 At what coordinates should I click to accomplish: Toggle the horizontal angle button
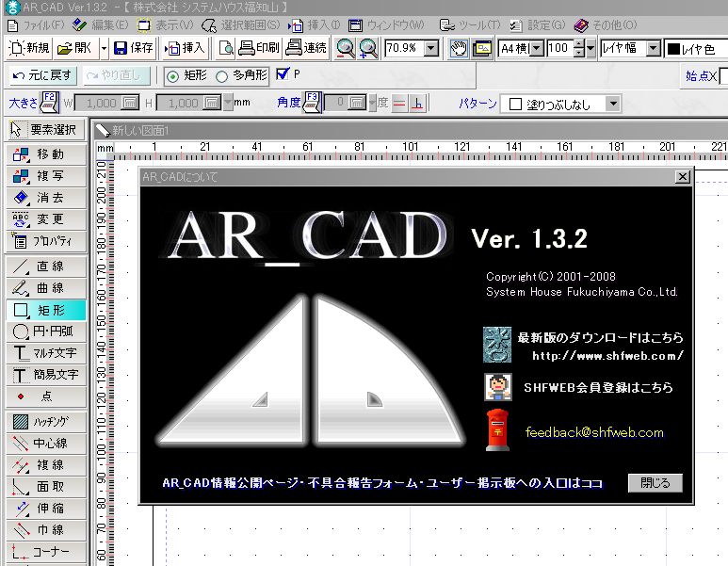pyautogui.click(x=399, y=103)
